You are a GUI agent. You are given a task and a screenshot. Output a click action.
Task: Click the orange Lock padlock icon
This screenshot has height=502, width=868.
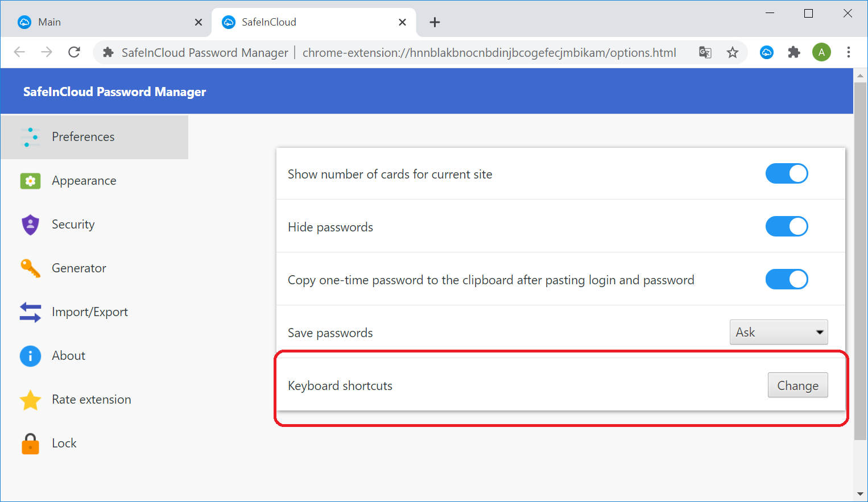[30, 443]
